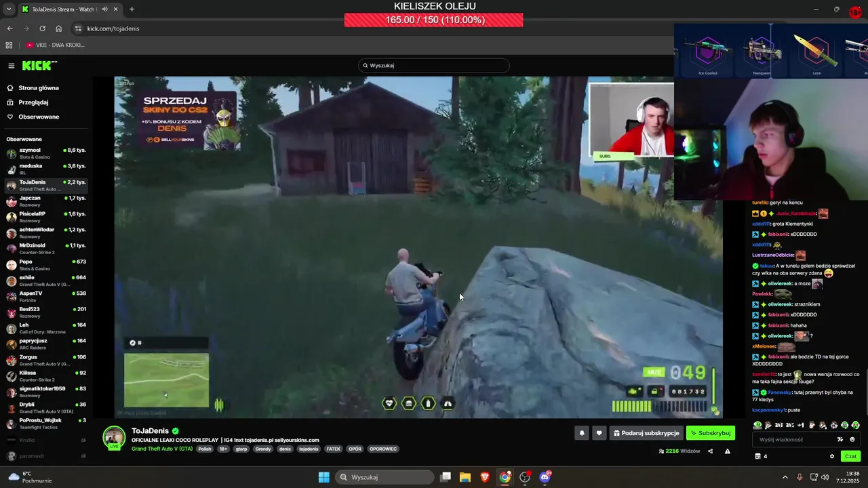Click the FATEK stream tag

coord(334,449)
